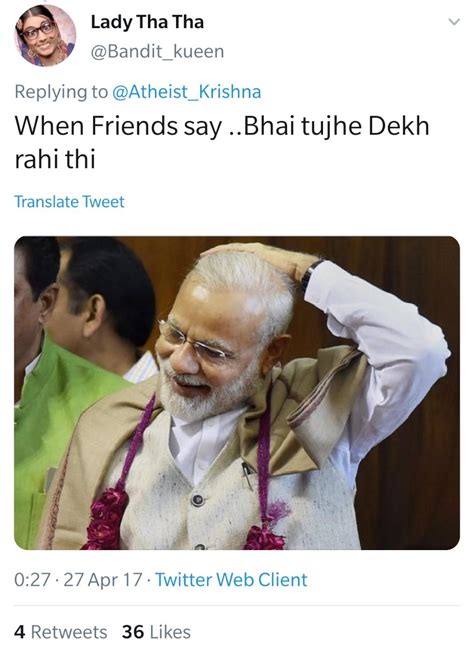
Task: Open the @Bandit_kueen handle
Action: 157,52
